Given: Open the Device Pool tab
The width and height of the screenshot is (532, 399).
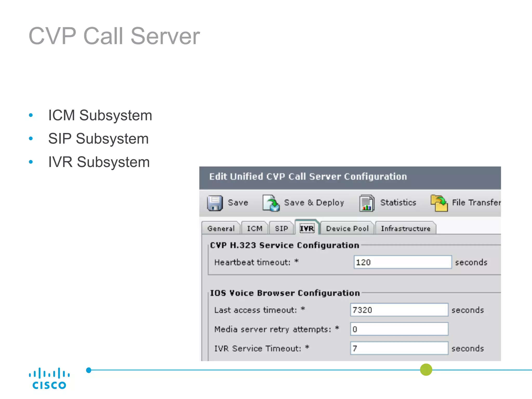Looking at the screenshot, I should click(x=347, y=228).
